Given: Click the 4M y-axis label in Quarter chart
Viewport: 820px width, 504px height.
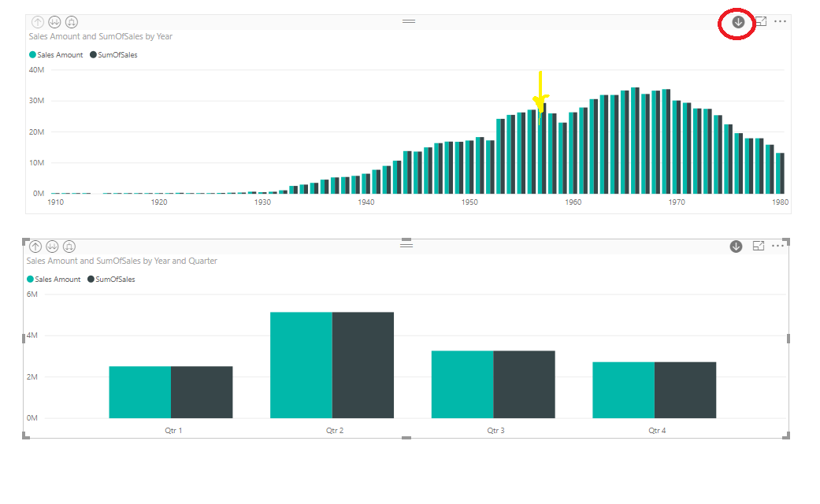Looking at the screenshot, I should pyautogui.click(x=32, y=335).
